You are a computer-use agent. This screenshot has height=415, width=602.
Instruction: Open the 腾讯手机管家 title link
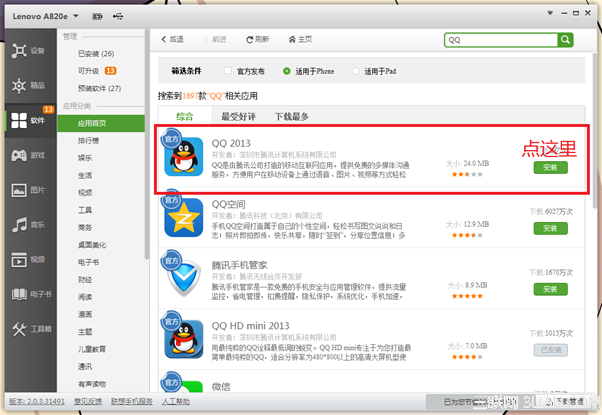click(x=239, y=265)
